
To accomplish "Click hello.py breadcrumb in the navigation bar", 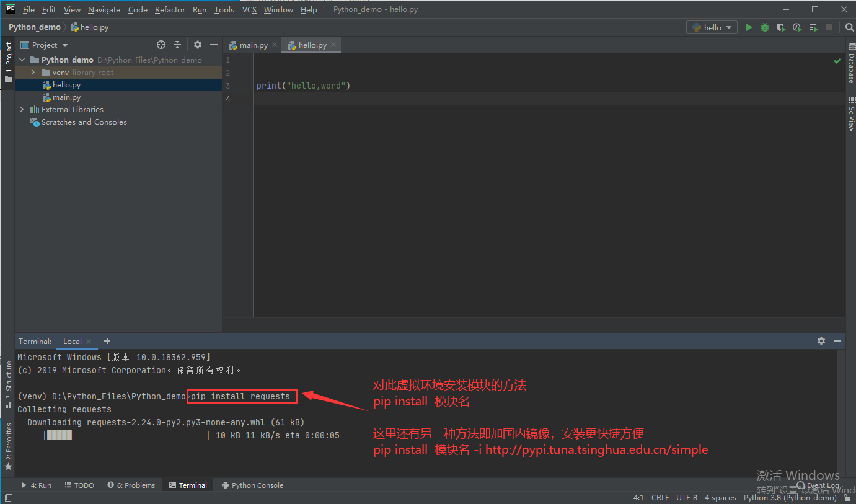I will [89, 27].
